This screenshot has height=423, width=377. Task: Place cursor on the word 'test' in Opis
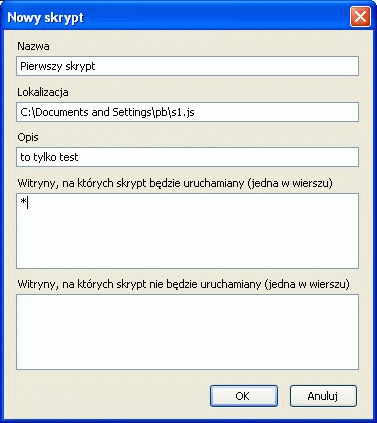click(x=68, y=157)
